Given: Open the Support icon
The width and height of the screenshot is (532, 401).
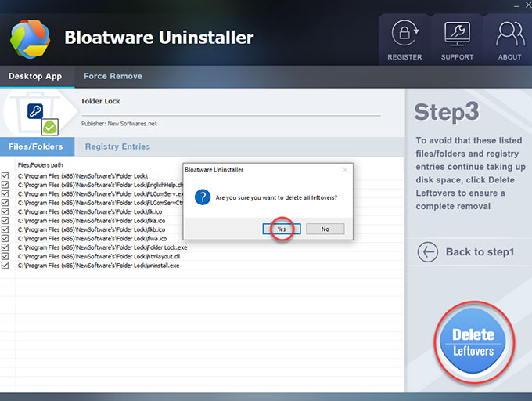Looking at the screenshot, I should point(457,40).
